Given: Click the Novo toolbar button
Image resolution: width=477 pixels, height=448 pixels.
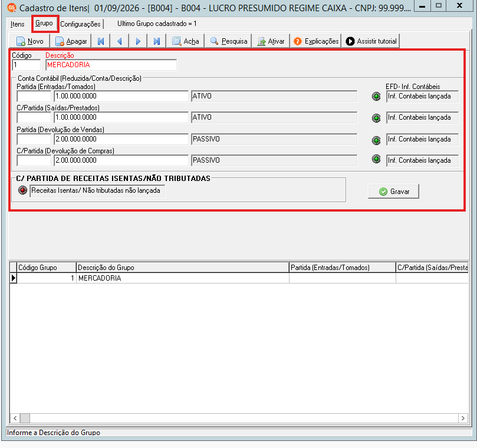Looking at the screenshot, I should [29, 41].
